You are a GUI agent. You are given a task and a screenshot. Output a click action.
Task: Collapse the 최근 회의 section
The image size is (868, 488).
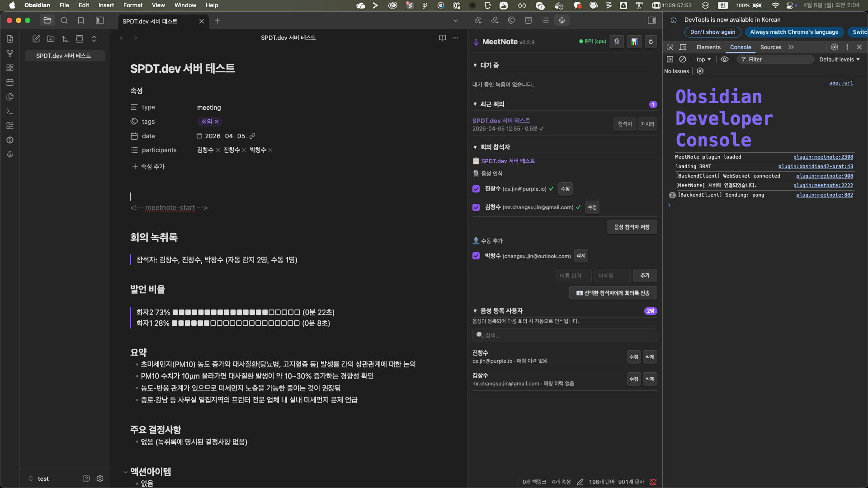click(x=475, y=104)
